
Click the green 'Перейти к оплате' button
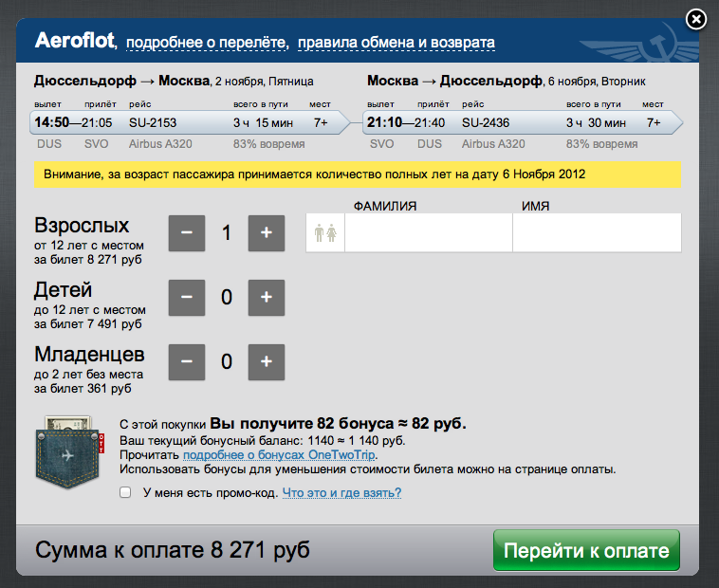coord(586,550)
